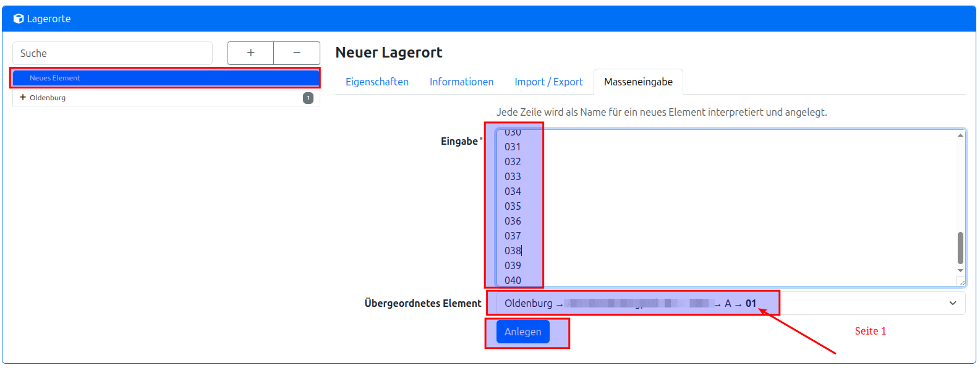Screen dimensions: 980x378
Task: Expand all nodes with the plus button
Action: tap(250, 53)
